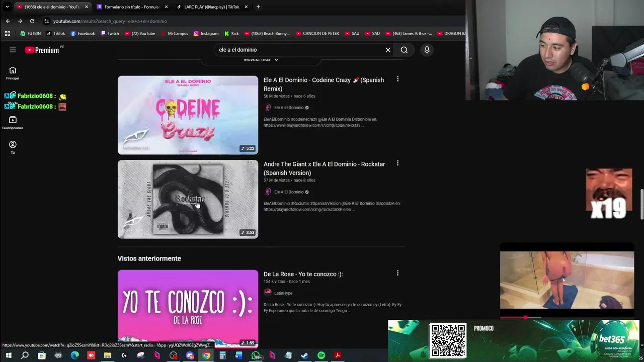
Task: Click the bet365 QR code banner
Action: pyautogui.click(x=448, y=340)
